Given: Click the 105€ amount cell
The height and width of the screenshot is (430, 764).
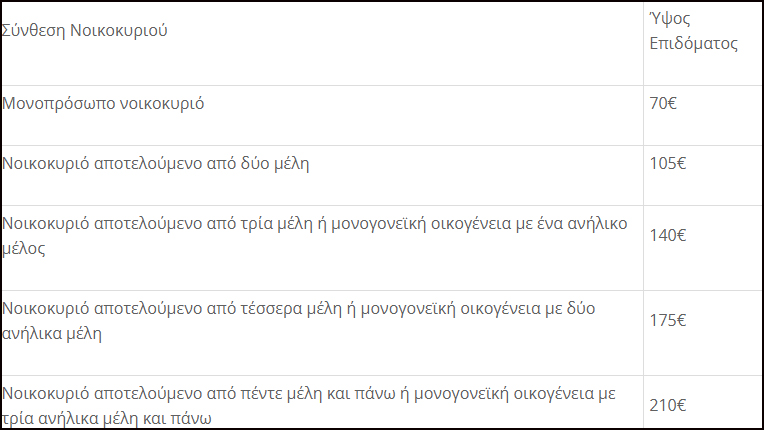Looking at the screenshot, I should 702,175.
